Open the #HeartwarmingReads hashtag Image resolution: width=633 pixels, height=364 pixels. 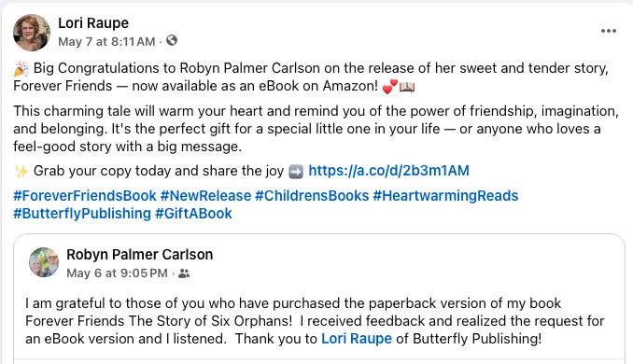click(445, 196)
